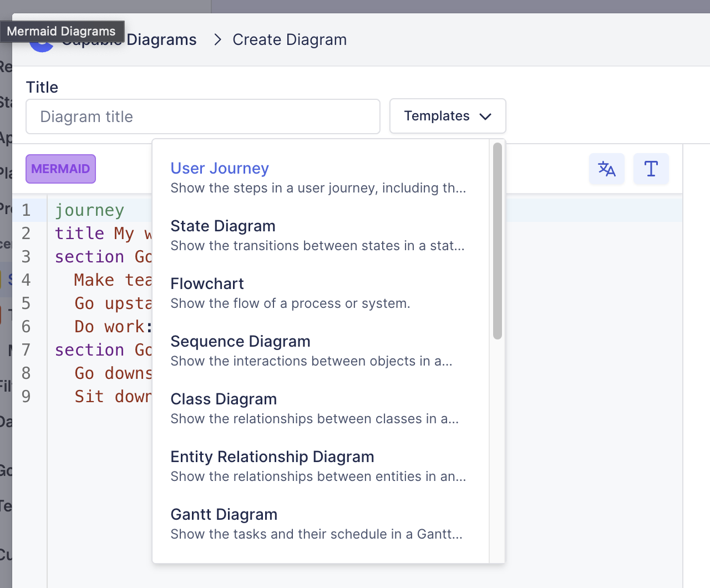The height and width of the screenshot is (588, 710).
Task: Choose the Gantt Diagram template
Action: click(x=224, y=514)
